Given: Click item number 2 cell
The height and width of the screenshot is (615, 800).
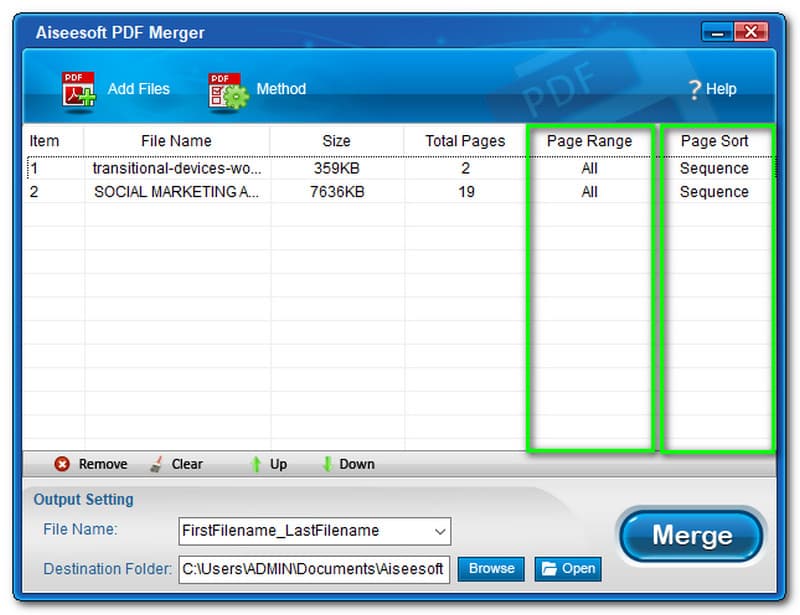Looking at the screenshot, I should click(54, 192).
